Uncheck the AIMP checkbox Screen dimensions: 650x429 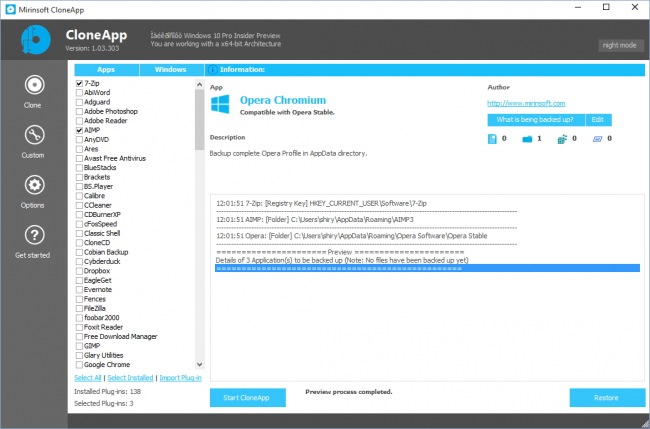pyautogui.click(x=79, y=130)
